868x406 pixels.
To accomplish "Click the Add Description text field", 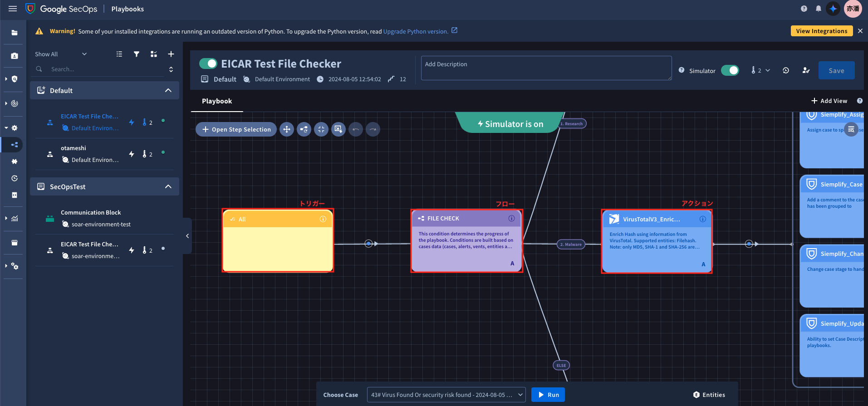I will point(546,68).
